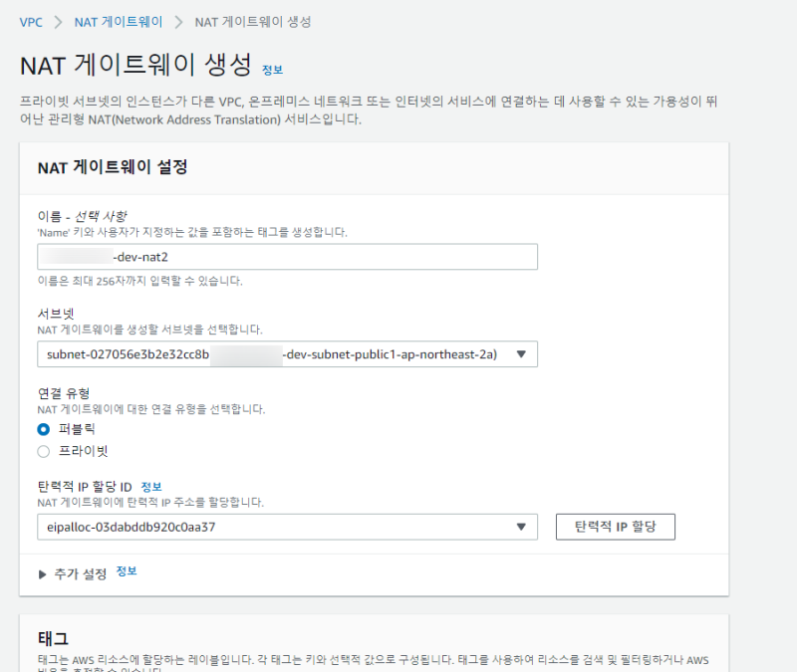Click the 서브넷 dropdown caret arrow icon
This screenshot has width=797, height=672.
521,353
